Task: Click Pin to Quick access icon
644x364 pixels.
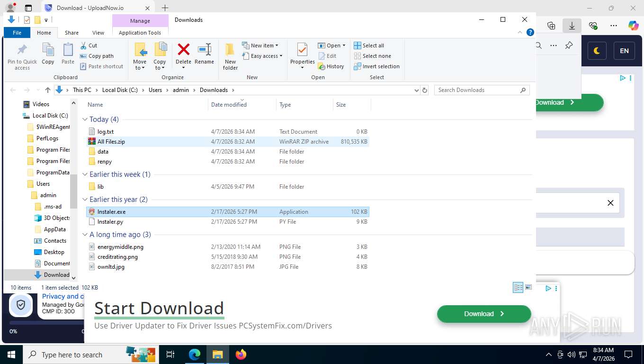Action: pyautogui.click(x=22, y=57)
